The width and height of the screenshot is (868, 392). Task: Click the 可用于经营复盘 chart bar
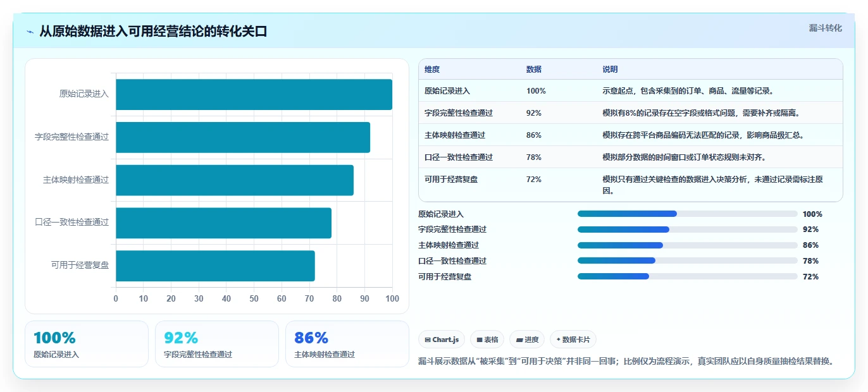(215, 266)
